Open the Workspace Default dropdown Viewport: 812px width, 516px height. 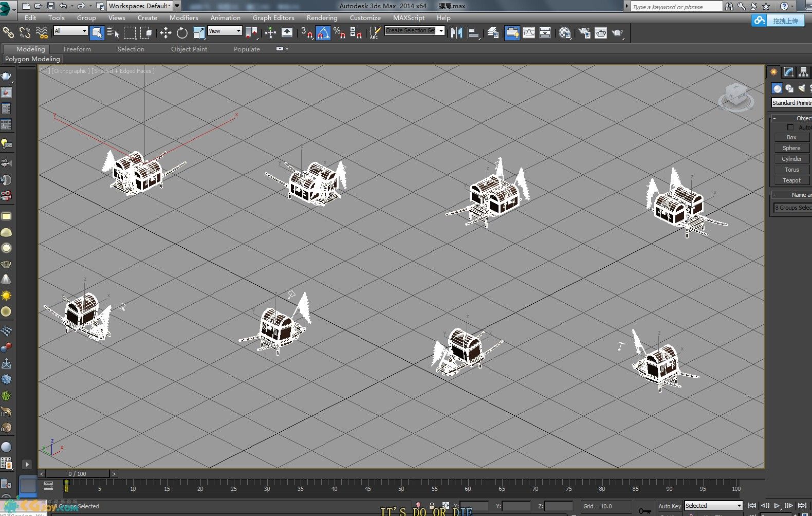[x=140, y=6]
